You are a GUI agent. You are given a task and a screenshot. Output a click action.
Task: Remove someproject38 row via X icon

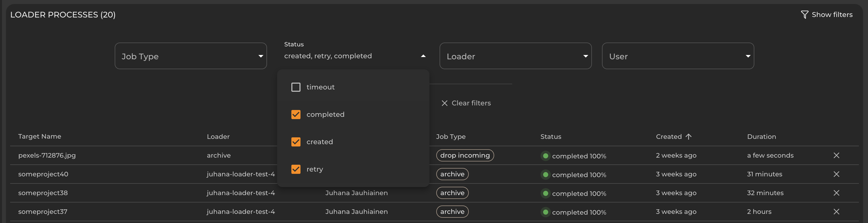tap(836, 193)
